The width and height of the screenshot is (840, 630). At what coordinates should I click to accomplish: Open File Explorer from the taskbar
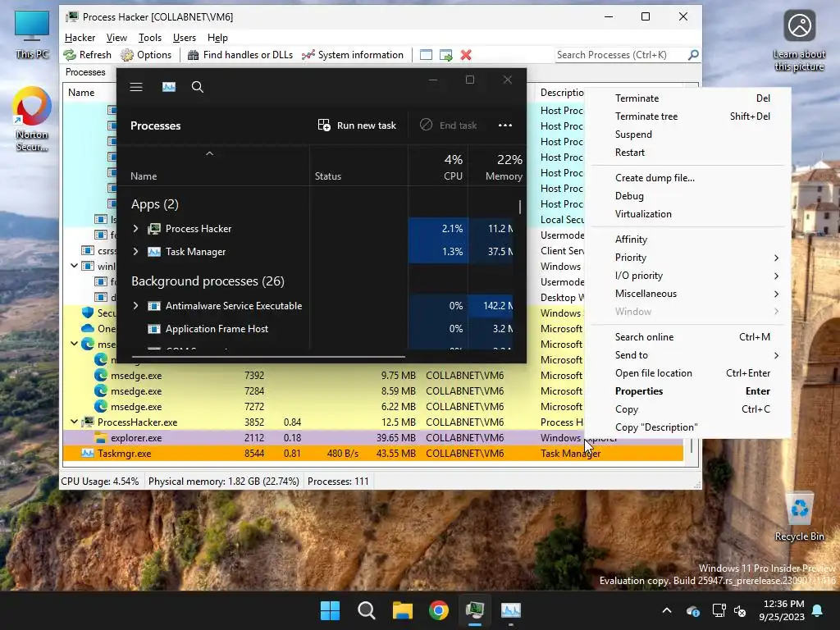coord(402,610)
